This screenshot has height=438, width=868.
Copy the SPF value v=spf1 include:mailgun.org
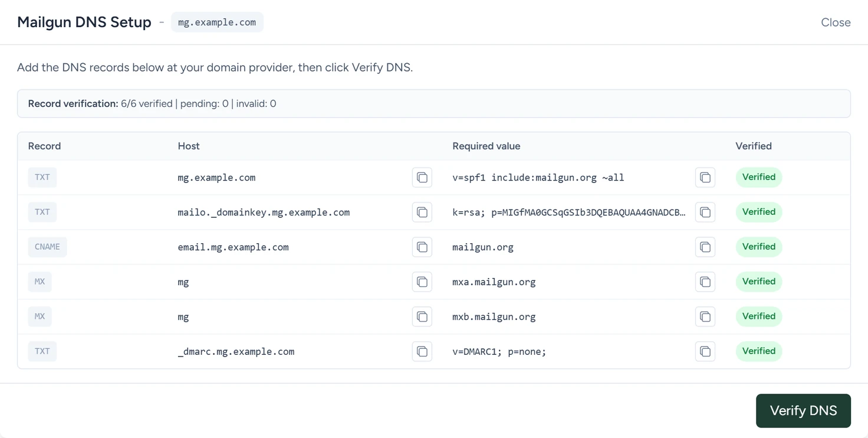tap(705, 177)
